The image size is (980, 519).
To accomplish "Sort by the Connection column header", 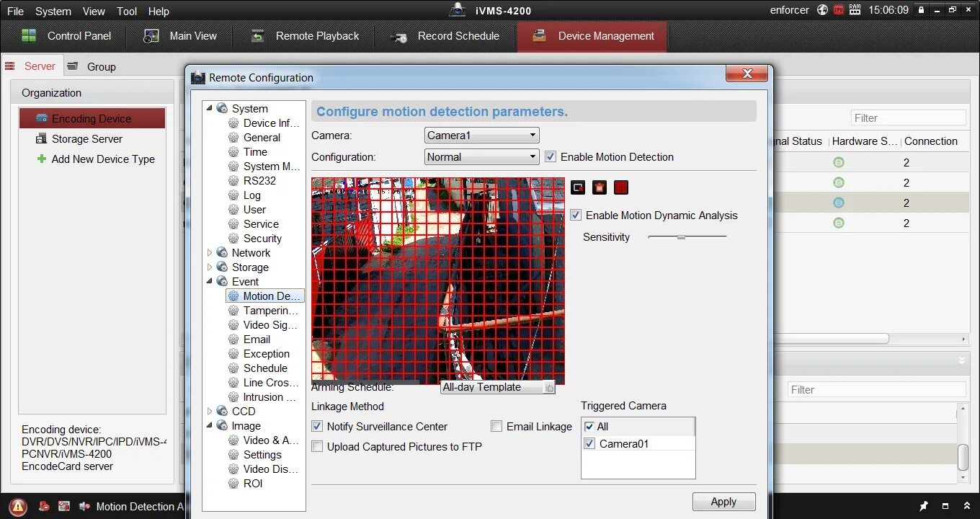I will (x=931, y=141).
